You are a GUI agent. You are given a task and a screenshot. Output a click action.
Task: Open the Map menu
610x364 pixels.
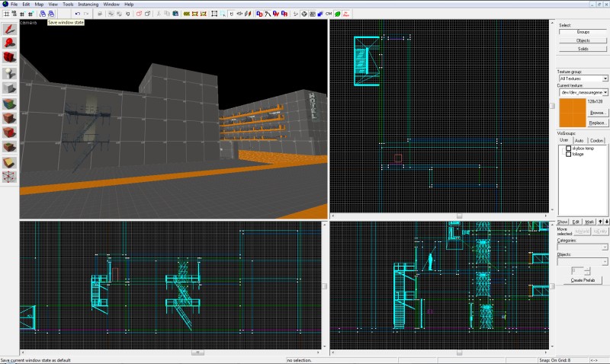(39, 5)
